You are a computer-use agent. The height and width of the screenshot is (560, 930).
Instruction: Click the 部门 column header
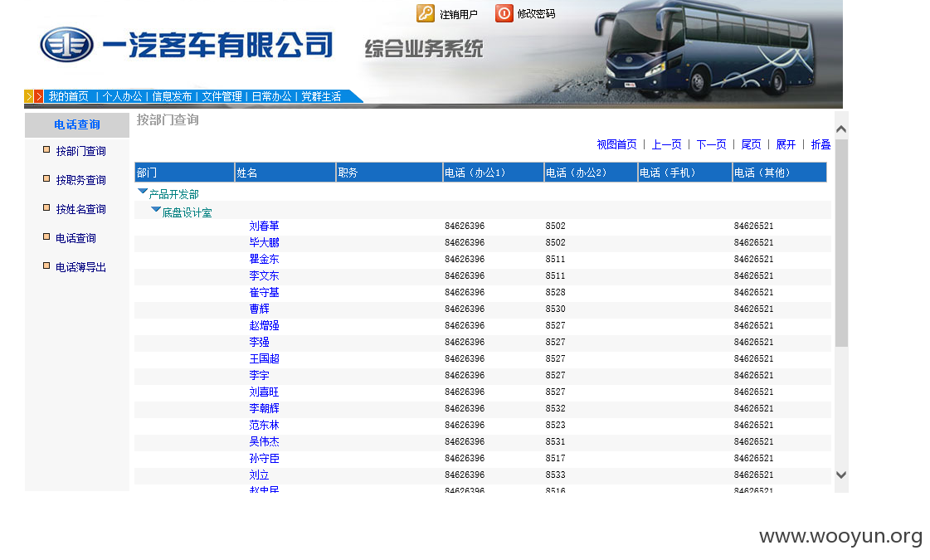tap(184, 172)
